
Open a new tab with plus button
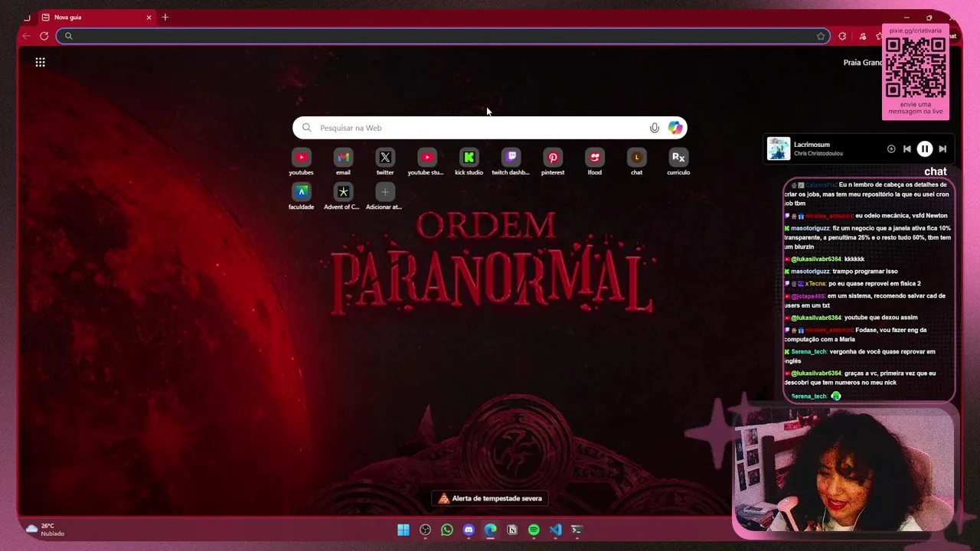click(165, 17)
